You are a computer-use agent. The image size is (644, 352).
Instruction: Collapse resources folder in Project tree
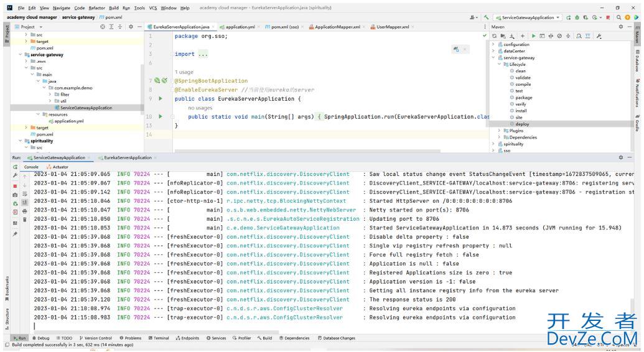coord(38,114)
